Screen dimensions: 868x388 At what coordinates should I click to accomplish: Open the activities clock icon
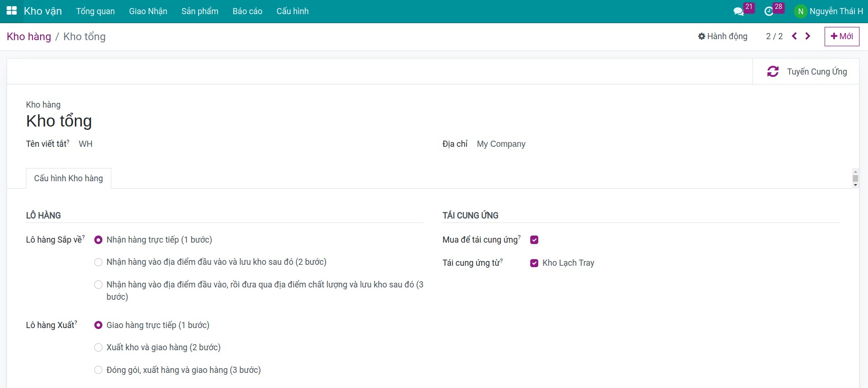769,11
